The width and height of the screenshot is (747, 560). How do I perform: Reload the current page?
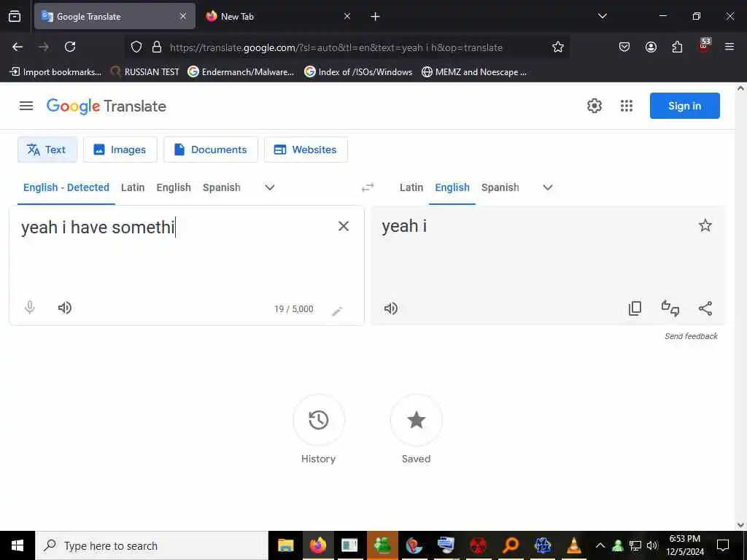pyautogui.click(x=70, y=47)
